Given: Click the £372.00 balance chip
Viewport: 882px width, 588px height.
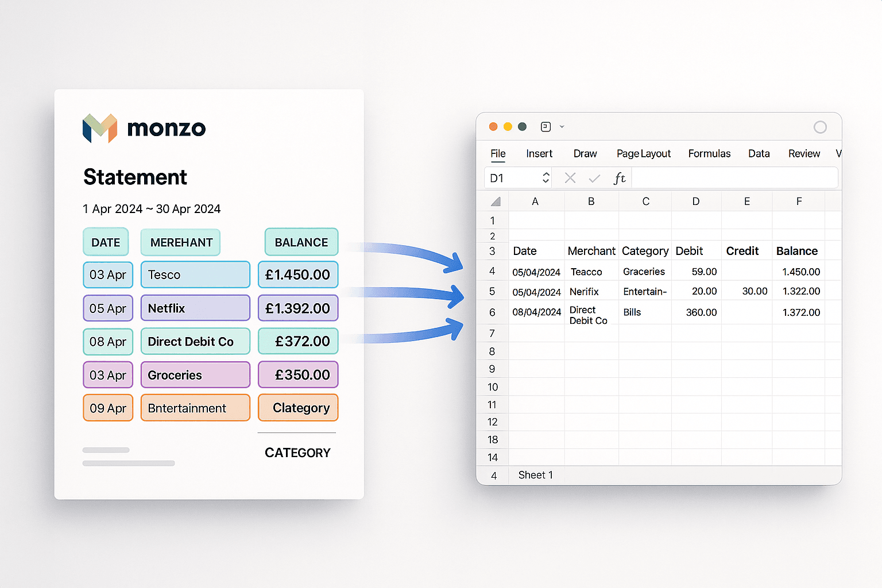Looking at the screenshot, I should 298,341.
